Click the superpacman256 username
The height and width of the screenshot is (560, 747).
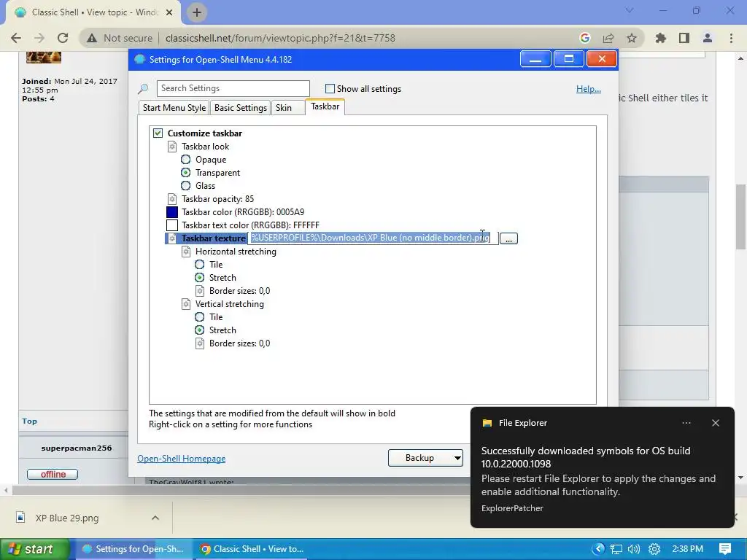click(76, 448)
